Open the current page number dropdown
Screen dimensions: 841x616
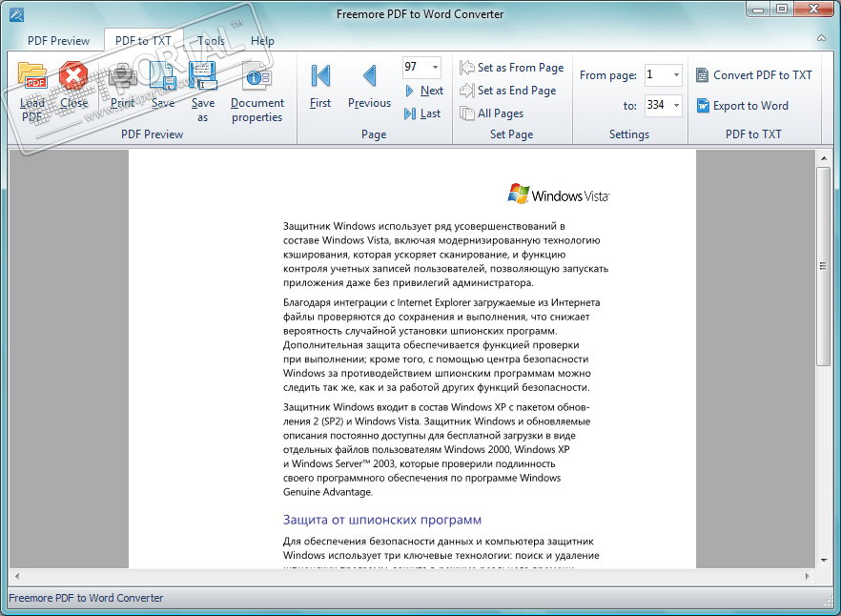435,68
